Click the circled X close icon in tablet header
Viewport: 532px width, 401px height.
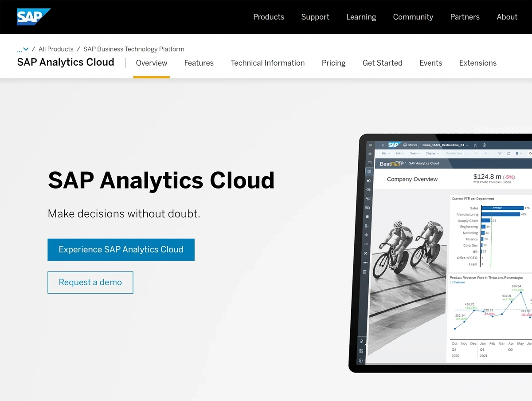pyautogui.click(x=484, y=145)
